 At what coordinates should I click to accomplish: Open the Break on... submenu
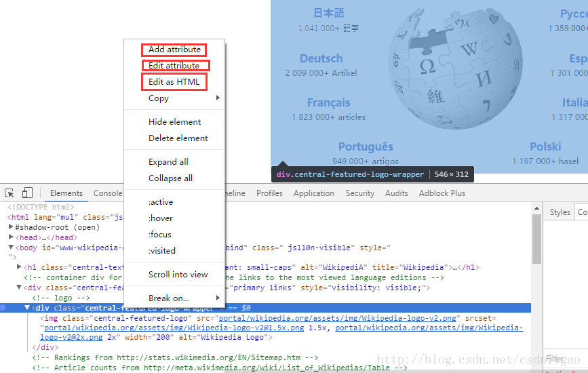tap(174, 298)
